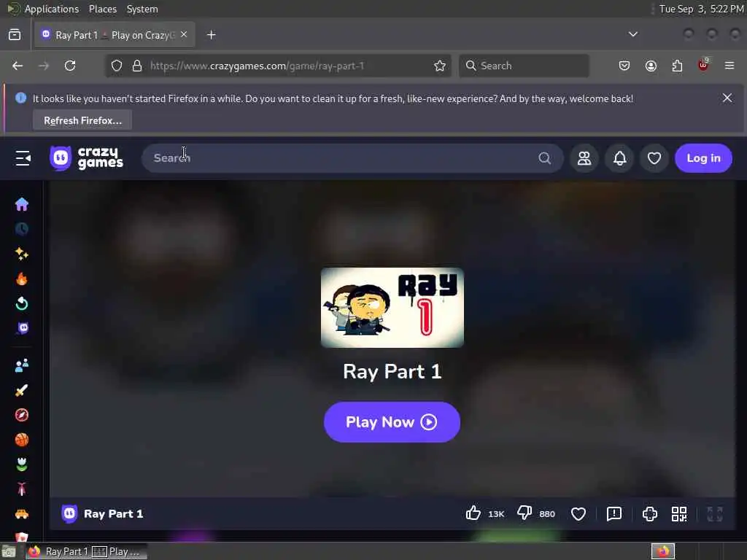Open Recently played clock icon in sidebar
This screenshot has height=560, width=747.
[21, 229]
